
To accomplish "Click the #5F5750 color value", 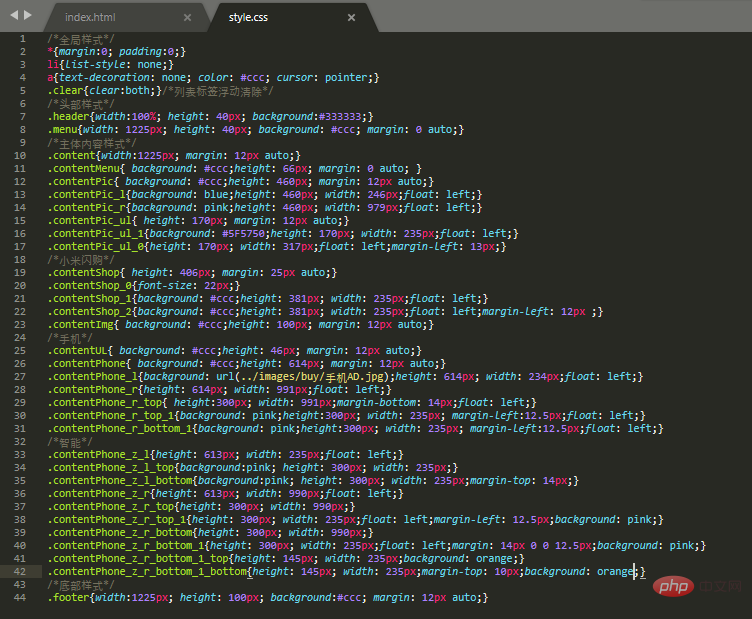I will pyautogui.click(x=243, y=234).
